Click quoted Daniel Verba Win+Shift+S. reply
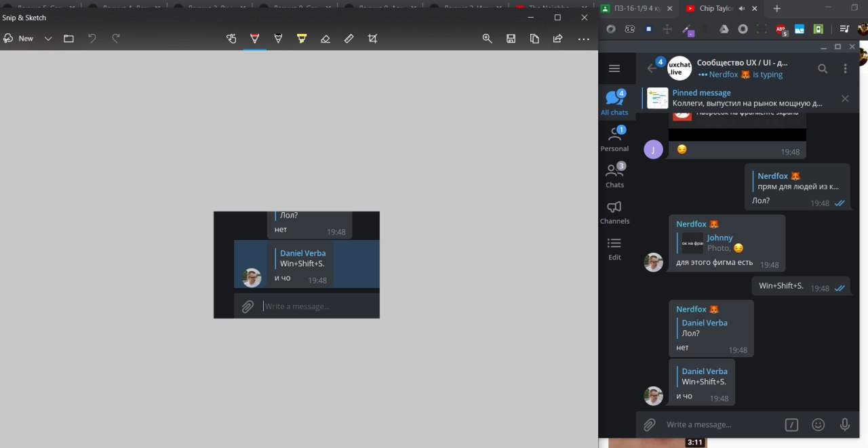Screen dimensions: 868x448 [x=704, y=376]
